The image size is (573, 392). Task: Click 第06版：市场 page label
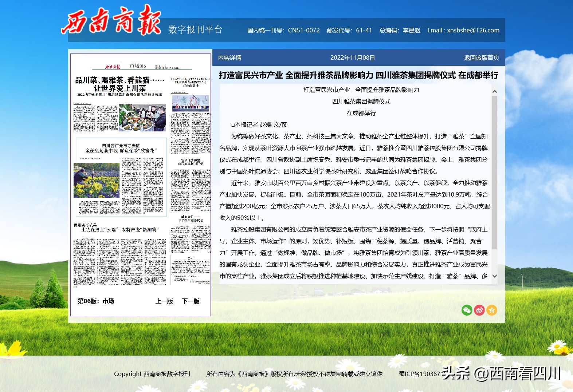click(x=96, y=301)
